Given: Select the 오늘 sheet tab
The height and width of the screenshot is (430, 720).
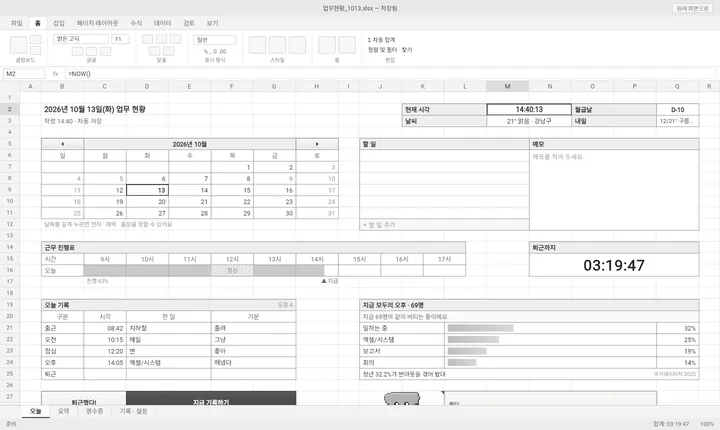Looking at the screenshot, I should coord(35,411).
